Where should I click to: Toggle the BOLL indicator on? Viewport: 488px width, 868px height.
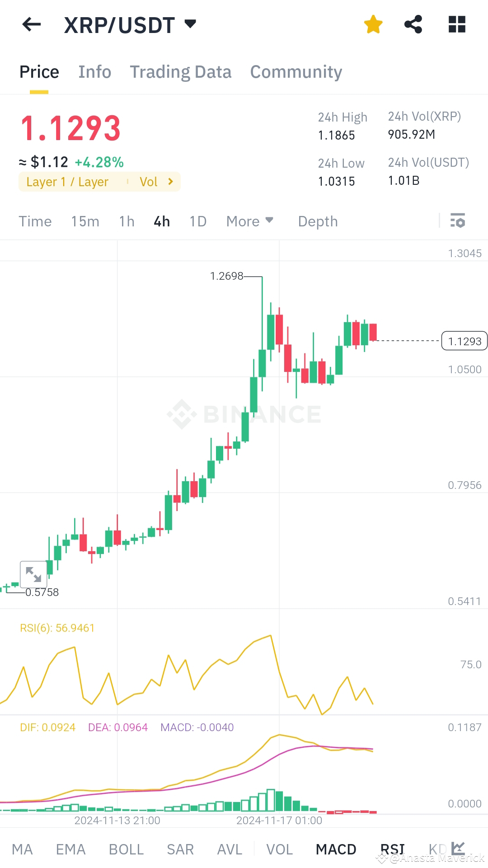pos(126,849)
